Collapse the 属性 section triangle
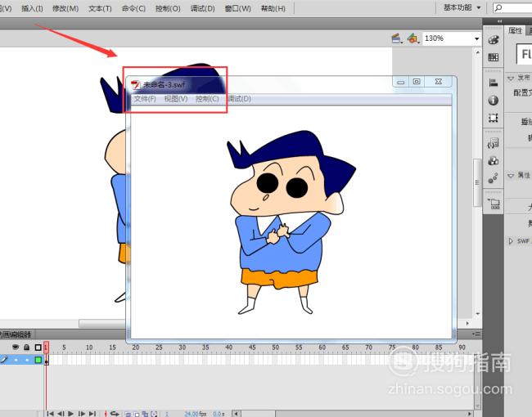The image size is (532, 417). (510, 176)
